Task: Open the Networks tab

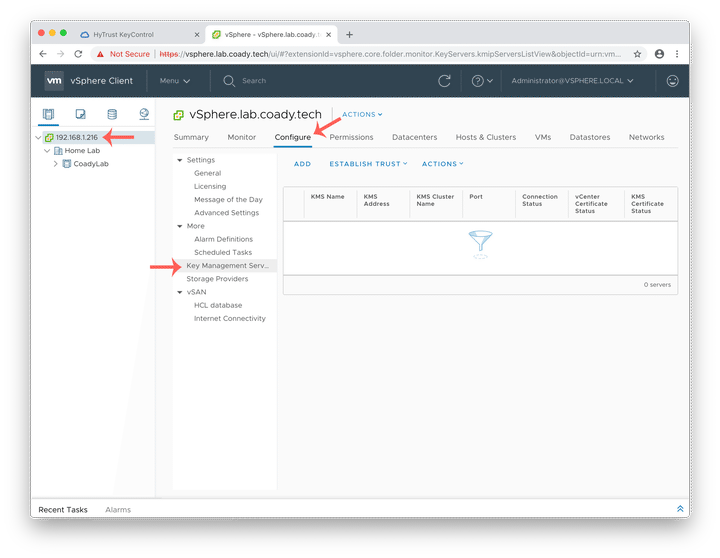Action: pyautogui.click(x=647, y=137)
